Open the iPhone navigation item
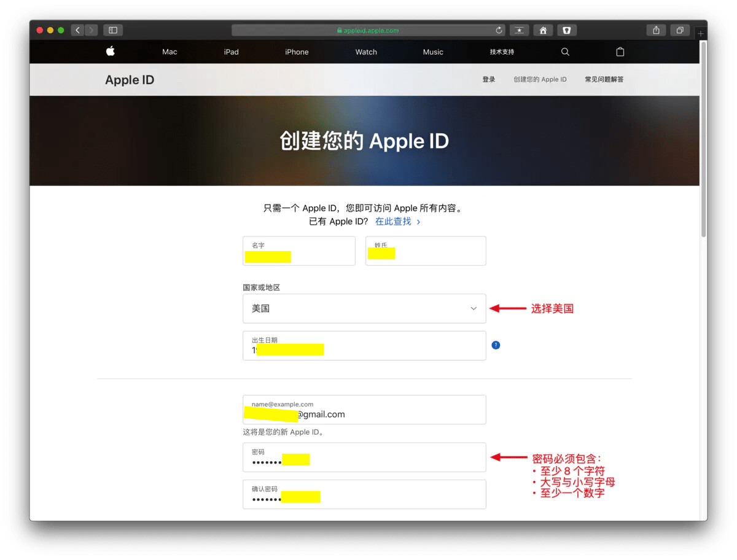Viewport: 737px width, 560px height. click(297, 52)
